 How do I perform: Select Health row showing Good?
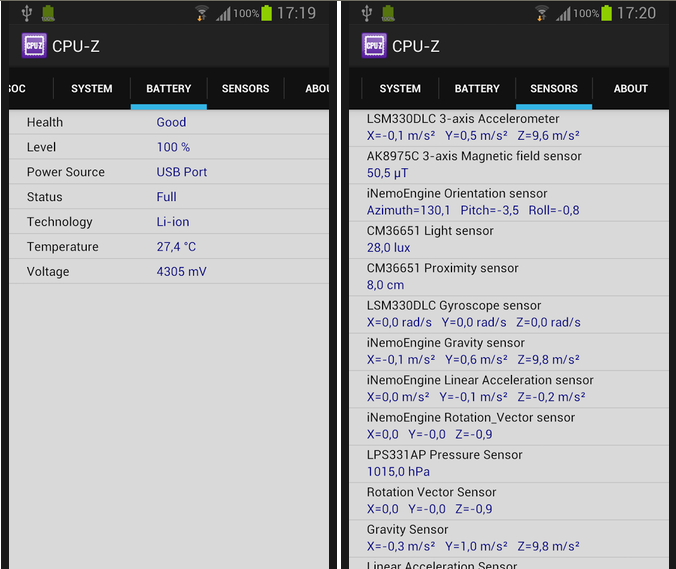[x=169, y=122]
